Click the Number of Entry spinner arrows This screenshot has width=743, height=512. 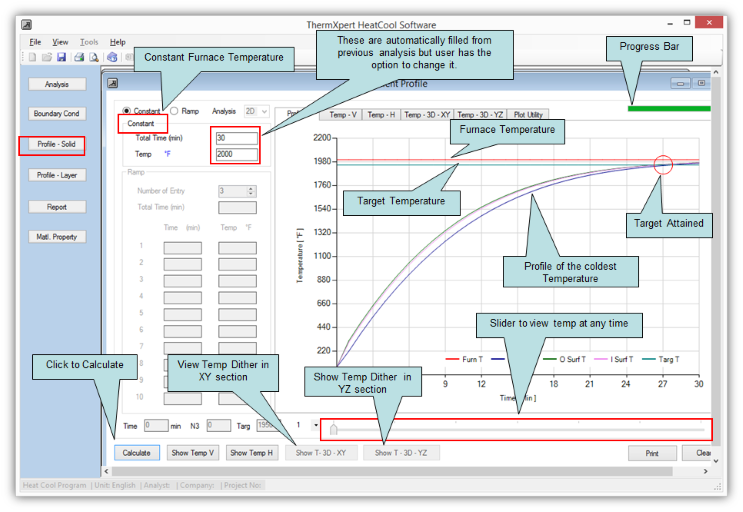pyautogui.click(x=251, y=191)
